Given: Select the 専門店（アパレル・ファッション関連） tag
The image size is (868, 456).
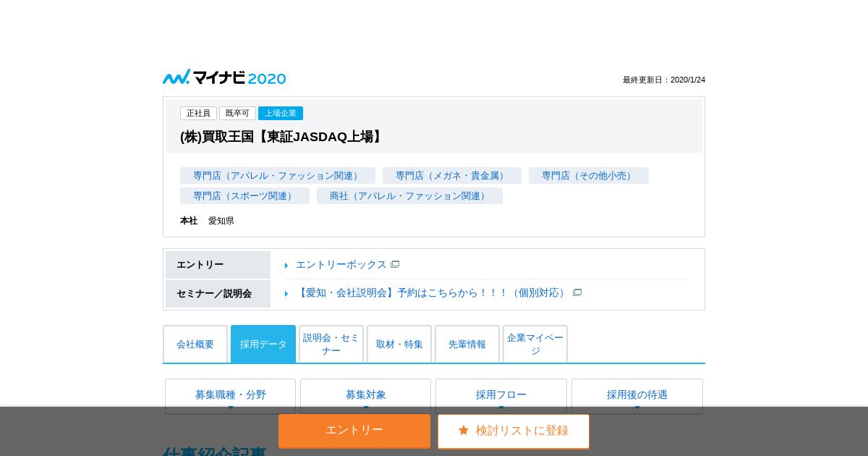Looking at the screenshot, I should point(278,176).
